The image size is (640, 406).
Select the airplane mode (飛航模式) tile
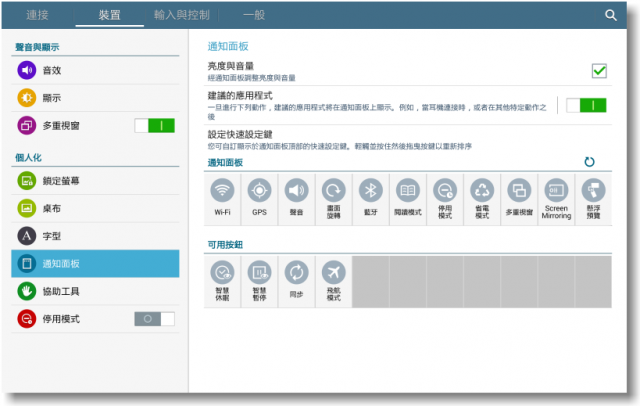tap(333, 278)
